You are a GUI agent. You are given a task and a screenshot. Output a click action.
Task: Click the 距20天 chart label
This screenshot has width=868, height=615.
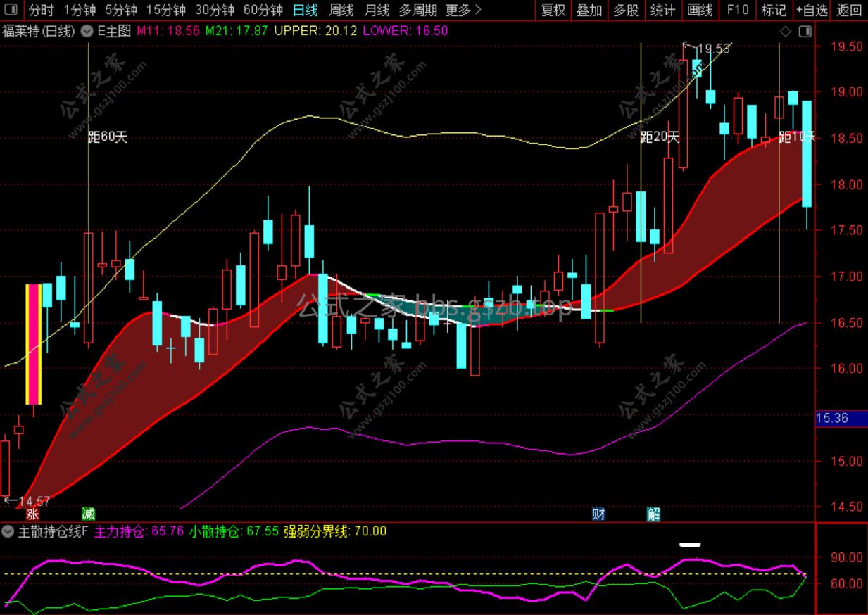(660, 137)
